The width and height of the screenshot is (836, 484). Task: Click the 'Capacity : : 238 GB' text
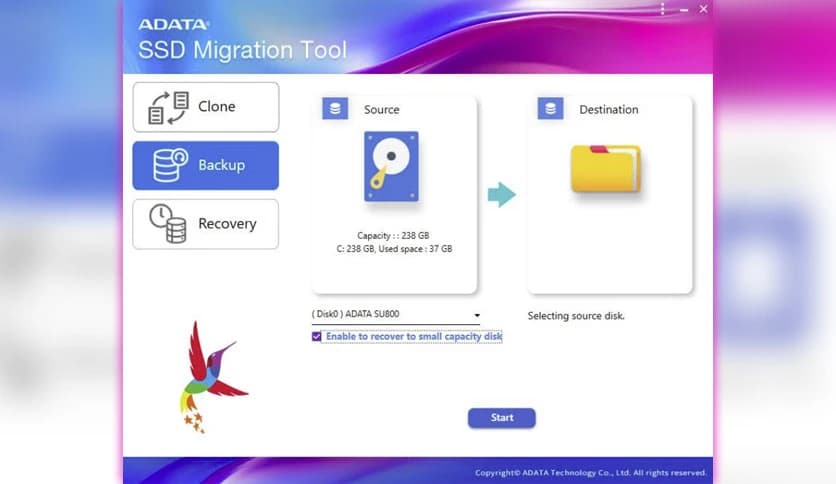393,236
